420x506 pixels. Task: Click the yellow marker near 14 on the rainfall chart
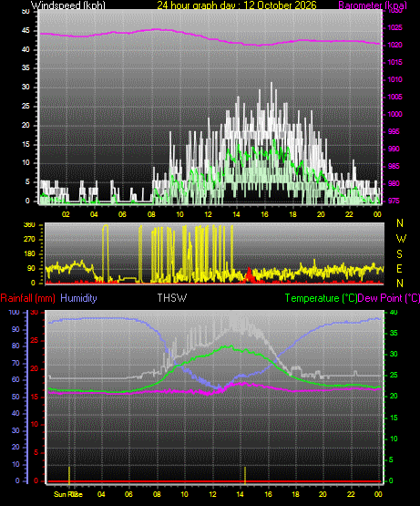pyautogui.click(x=245, y=475)
